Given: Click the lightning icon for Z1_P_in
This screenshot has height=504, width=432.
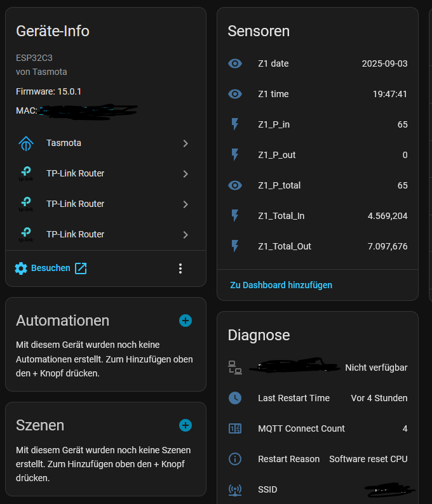Looking at the screenshot, I should tap(235, 124).
